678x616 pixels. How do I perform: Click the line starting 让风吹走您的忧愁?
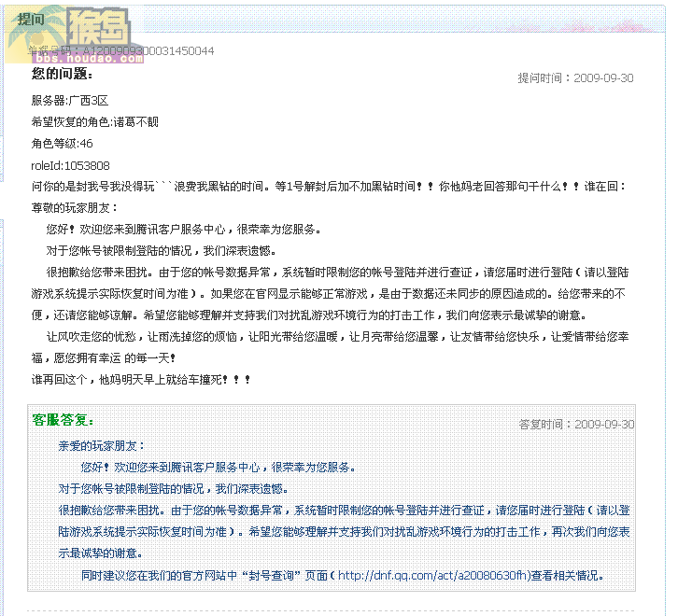coord(337,337)
